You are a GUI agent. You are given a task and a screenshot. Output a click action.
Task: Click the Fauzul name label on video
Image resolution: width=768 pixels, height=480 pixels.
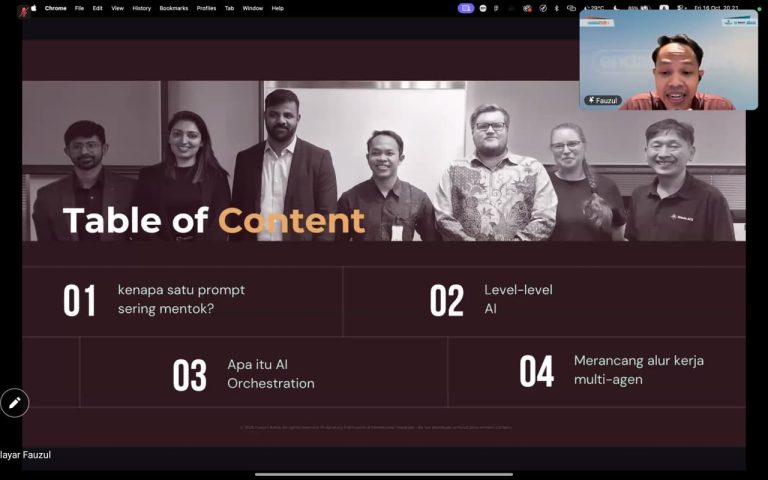coord(603,100)
